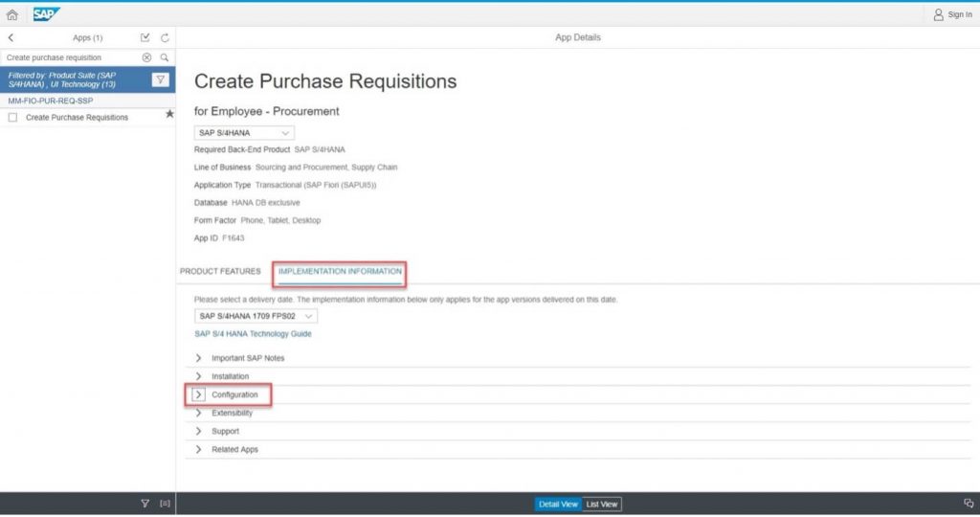The image size is (980, 517).
Task: Open the SAP S/4HANA 1709 FPS02 dropdown
Action: tap(256, 316)
